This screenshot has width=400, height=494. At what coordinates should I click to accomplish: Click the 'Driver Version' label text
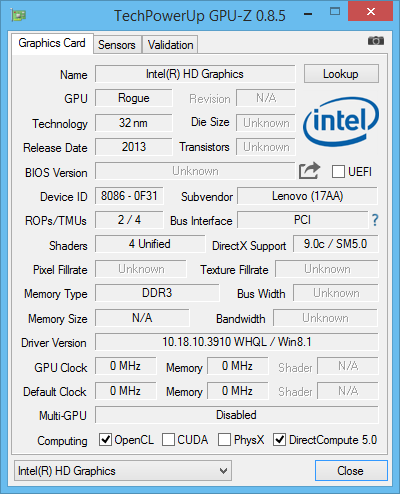click(x=54, y=343)
